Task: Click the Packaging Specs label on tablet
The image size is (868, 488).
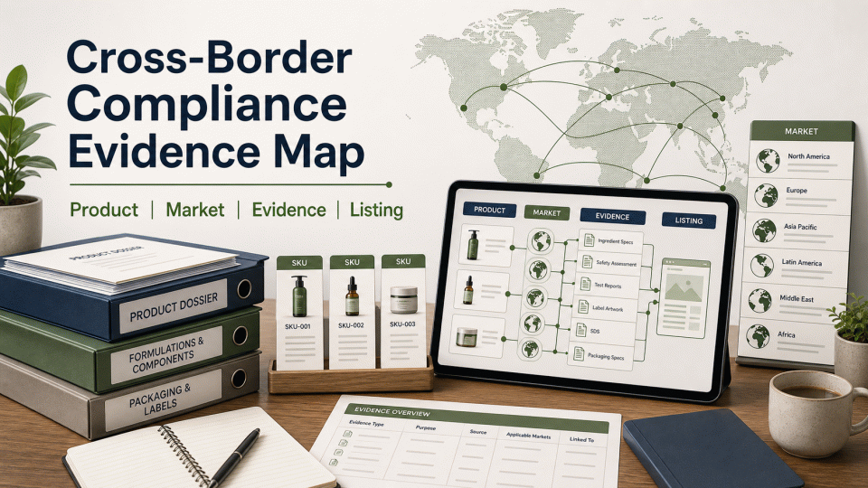Action: click(606, 357)
